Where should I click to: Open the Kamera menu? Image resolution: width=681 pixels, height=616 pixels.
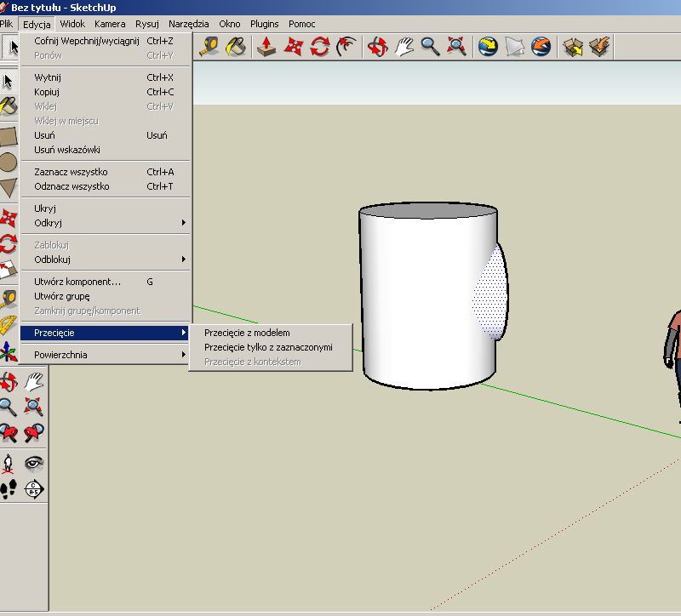110,24
